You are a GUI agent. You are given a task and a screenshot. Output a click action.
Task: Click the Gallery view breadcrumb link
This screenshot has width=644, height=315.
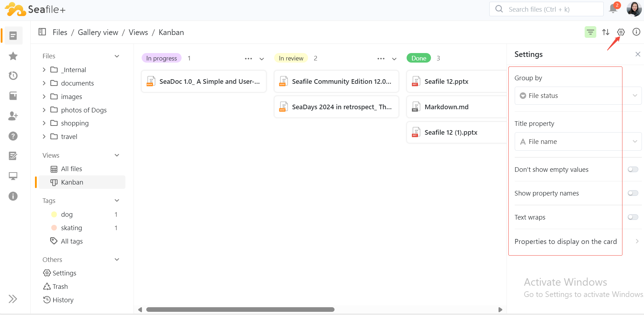pos(98,33)
